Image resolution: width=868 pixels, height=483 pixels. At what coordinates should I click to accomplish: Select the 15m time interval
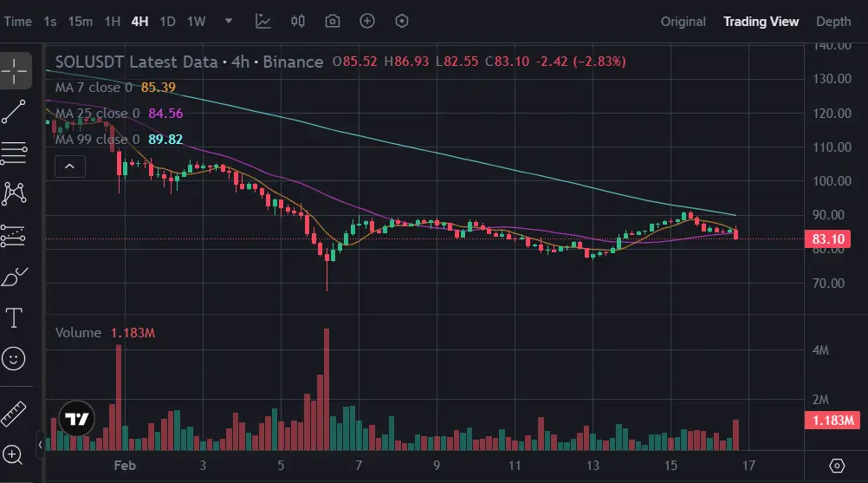81,21
